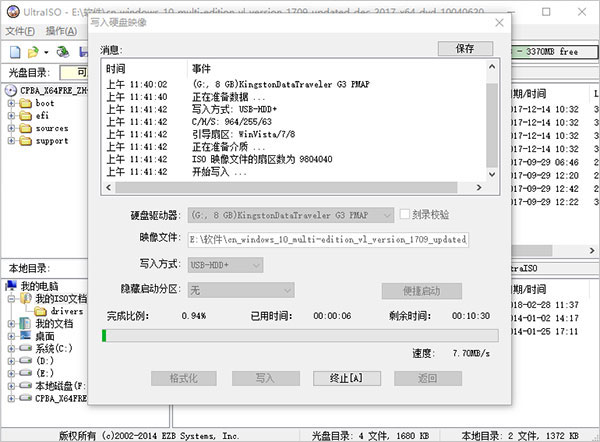This screenshot has height=442, width=600.
Task: Click the CPBA_X64FRE drive icon in local tree
Action: coord(26,398)
